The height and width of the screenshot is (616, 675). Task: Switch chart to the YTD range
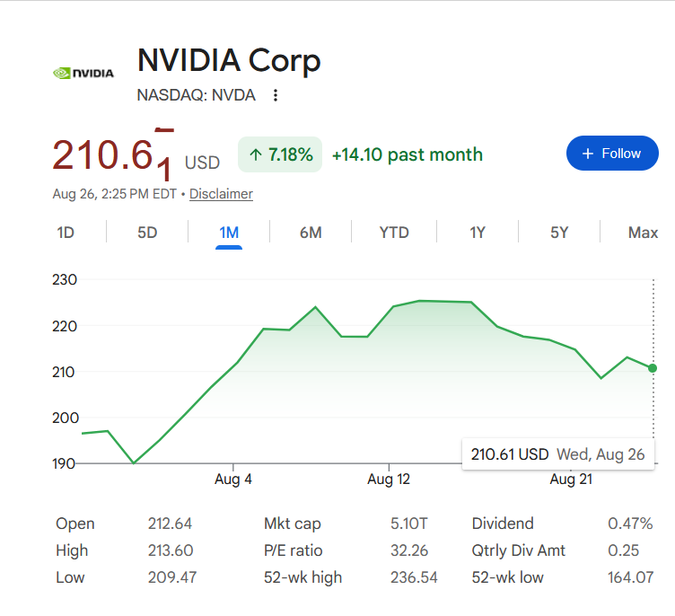[394, 233]
